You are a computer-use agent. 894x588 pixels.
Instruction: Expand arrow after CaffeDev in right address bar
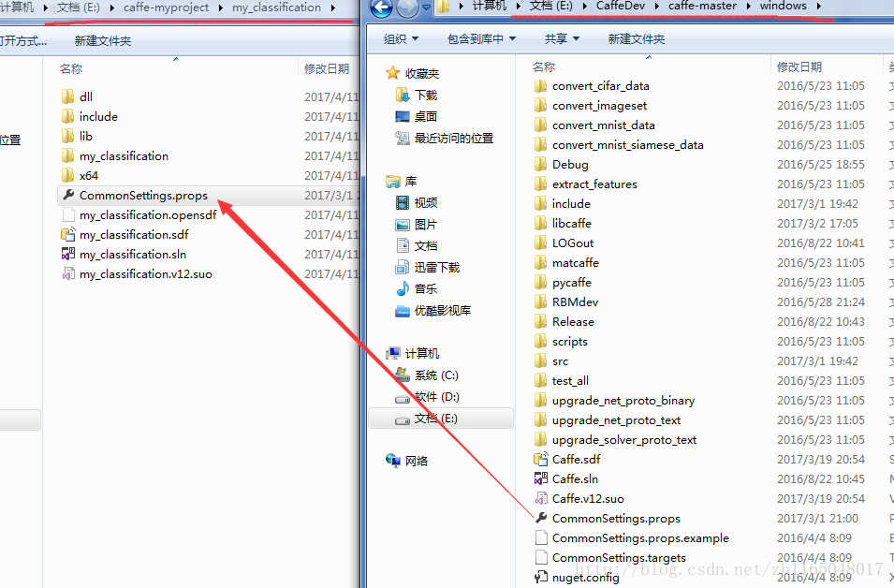coord(656,7)
